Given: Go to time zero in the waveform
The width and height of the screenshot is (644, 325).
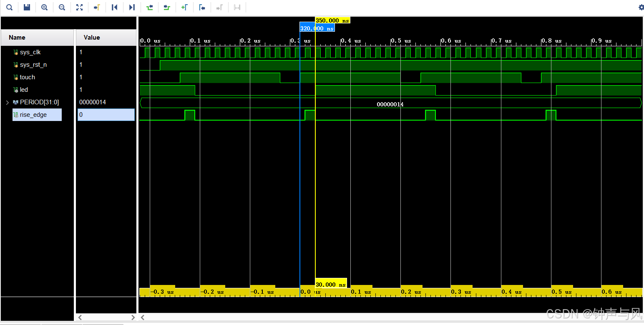Looking at the screenshot, I should click(x=115, y=7).
